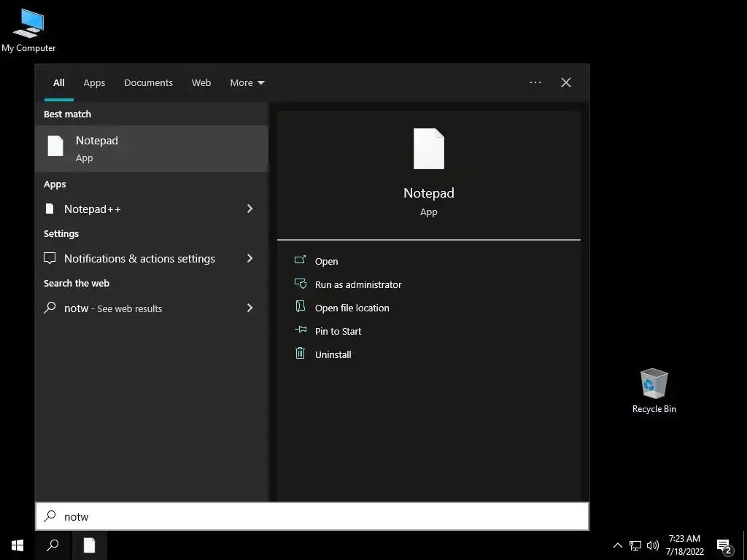Viewport: 747px width, 560px height.
Task: Choose Run as administrator
Action: coord(358,285)
